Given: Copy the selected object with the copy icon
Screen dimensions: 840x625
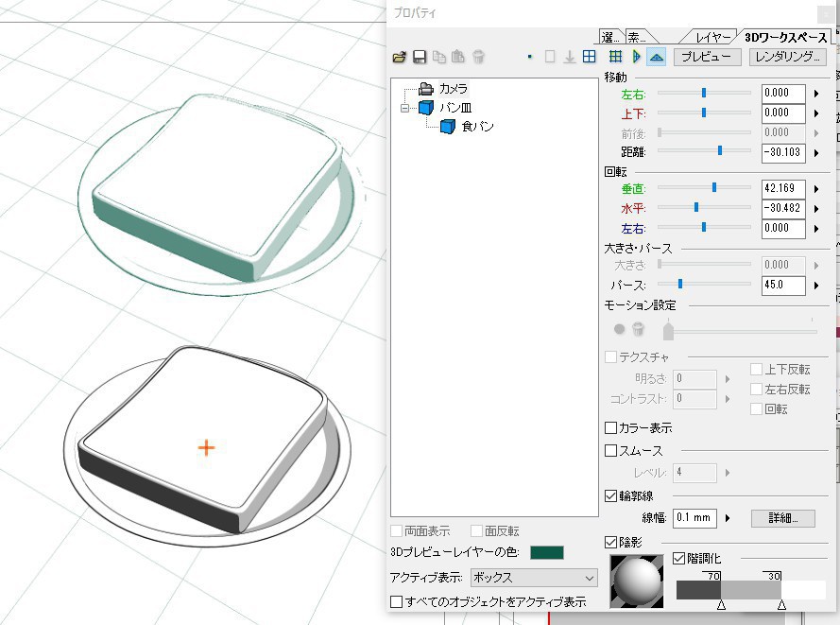Looking at the screenshot, I should [x=438, y=56].
